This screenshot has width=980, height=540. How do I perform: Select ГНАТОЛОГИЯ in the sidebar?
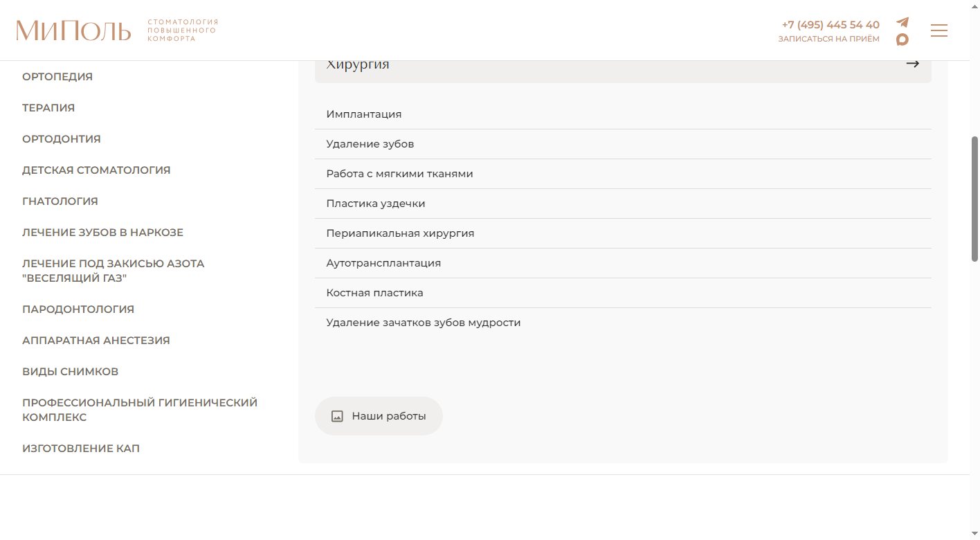(60, 201)
